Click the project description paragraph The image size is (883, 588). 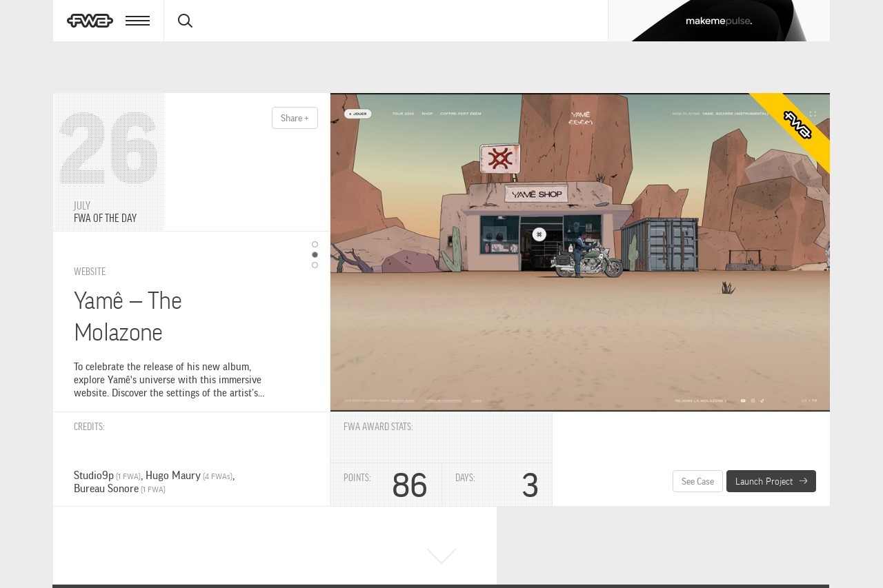click(x=169, y=380)
